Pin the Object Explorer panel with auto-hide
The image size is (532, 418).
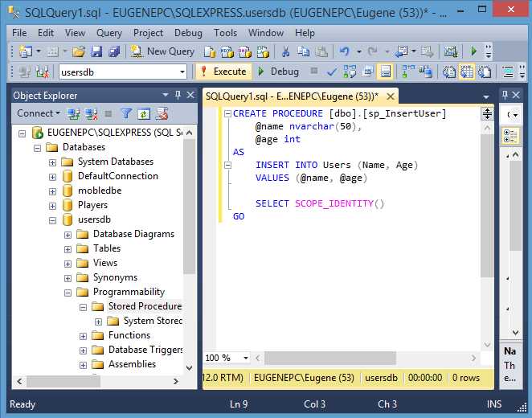tap(178, 95)
